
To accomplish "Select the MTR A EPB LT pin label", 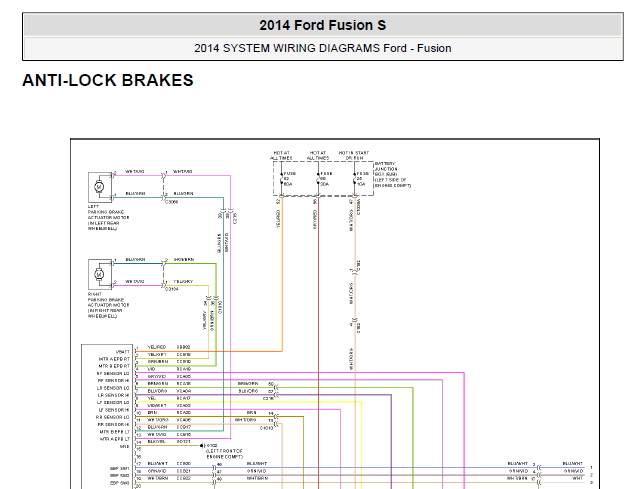I will [115, 439].
